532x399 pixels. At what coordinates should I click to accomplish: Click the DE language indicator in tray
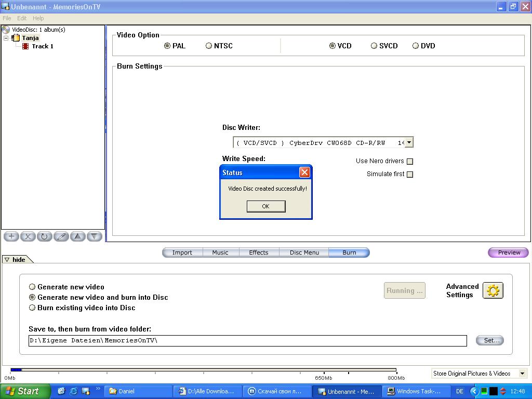tap(459, 391)
